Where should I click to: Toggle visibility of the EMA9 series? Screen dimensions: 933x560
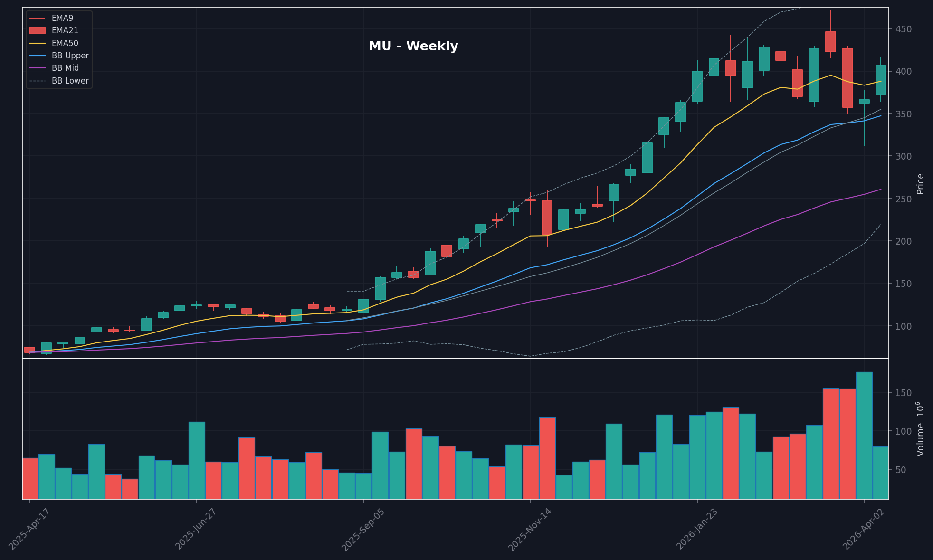tap(62, 18)
